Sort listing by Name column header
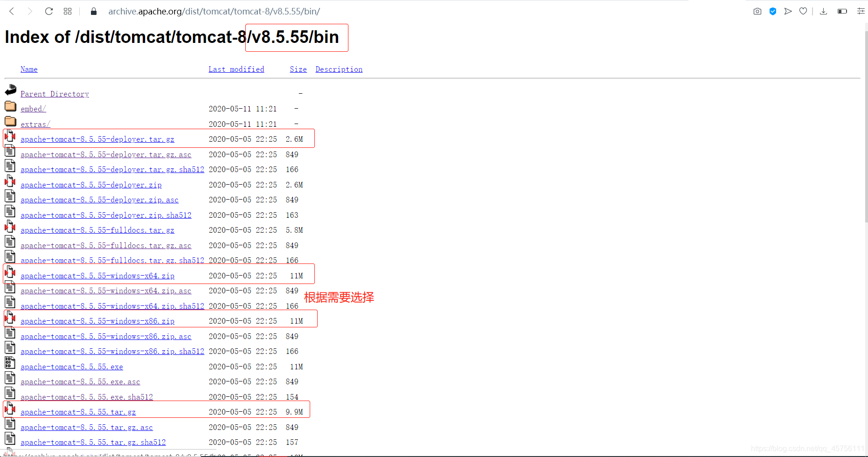 pos(29,69)
